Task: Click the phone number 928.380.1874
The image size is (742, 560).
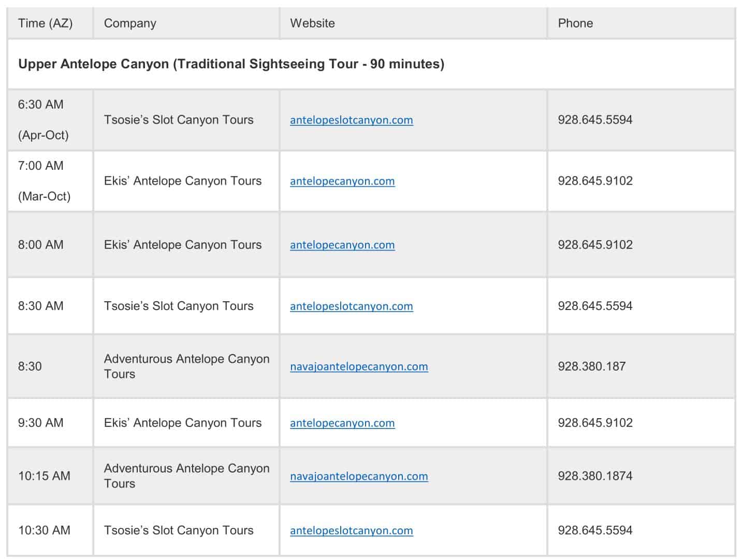Action: 595,476
